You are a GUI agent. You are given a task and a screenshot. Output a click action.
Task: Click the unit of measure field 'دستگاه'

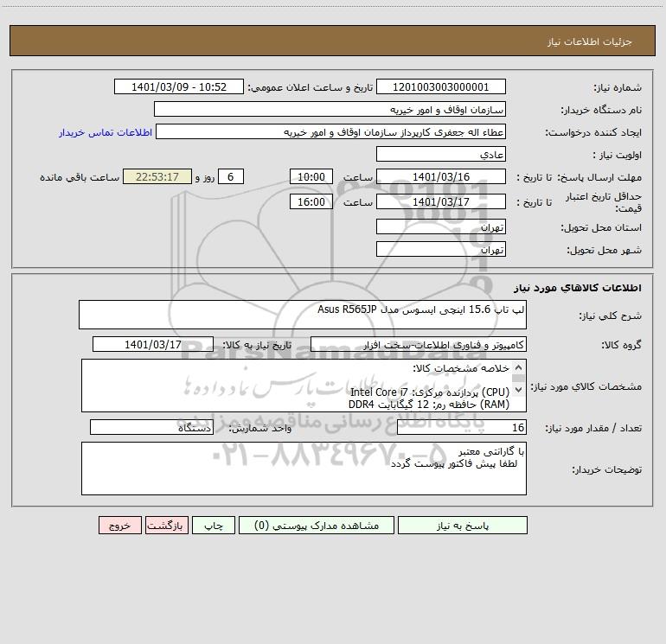click(151, 427)
